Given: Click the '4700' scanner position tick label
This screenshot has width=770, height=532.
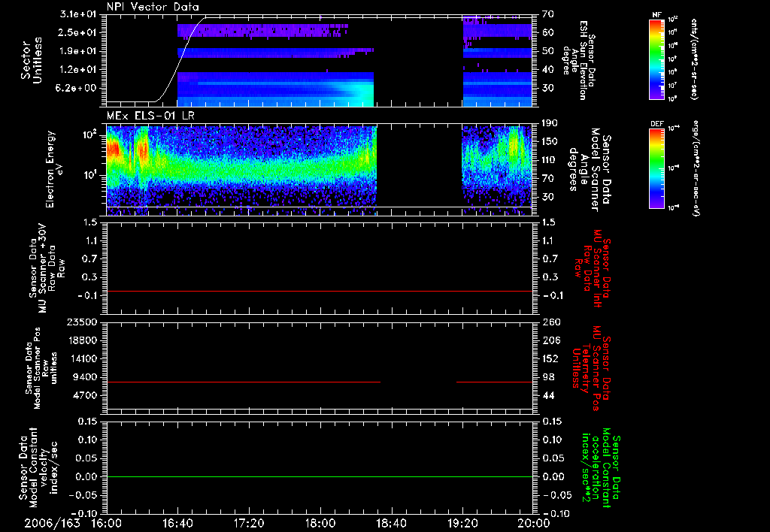Looking at the screenshot, I should (x=84, y=395).
